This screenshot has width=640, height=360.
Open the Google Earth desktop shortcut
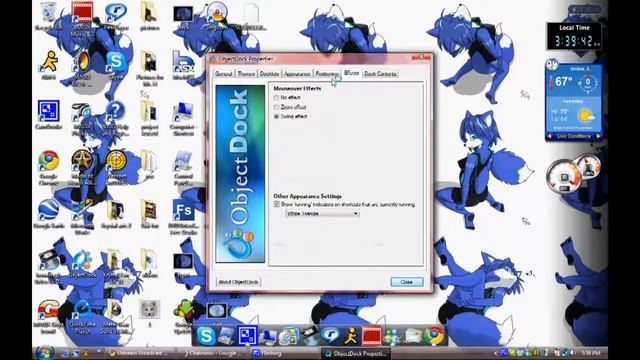[49, 213]
